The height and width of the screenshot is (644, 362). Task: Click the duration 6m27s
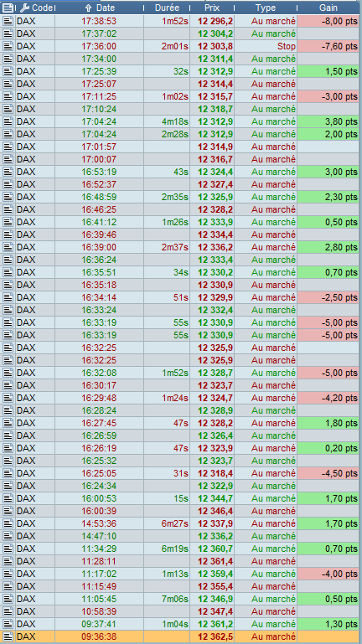(x=175, y=523)
